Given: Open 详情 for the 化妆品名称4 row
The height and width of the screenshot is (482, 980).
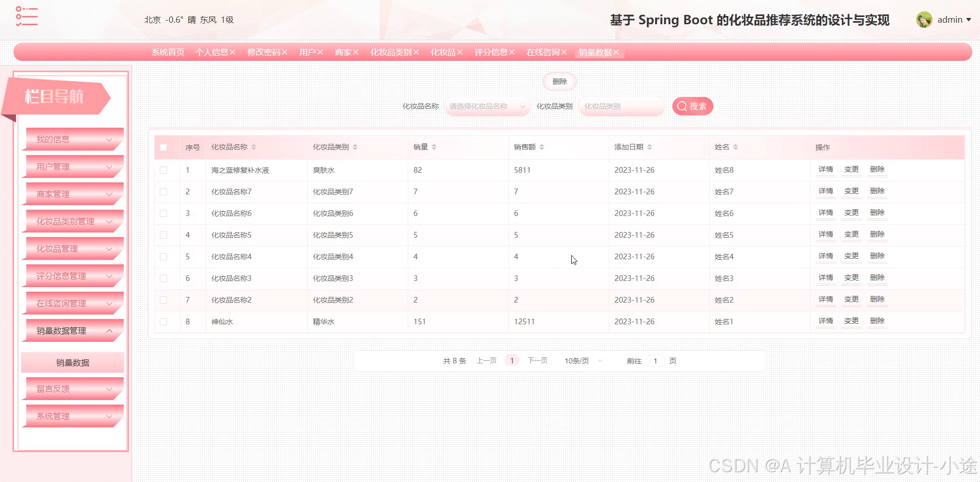Looking at the screenshot, I should pyautogui.click(x=825, y=256).
